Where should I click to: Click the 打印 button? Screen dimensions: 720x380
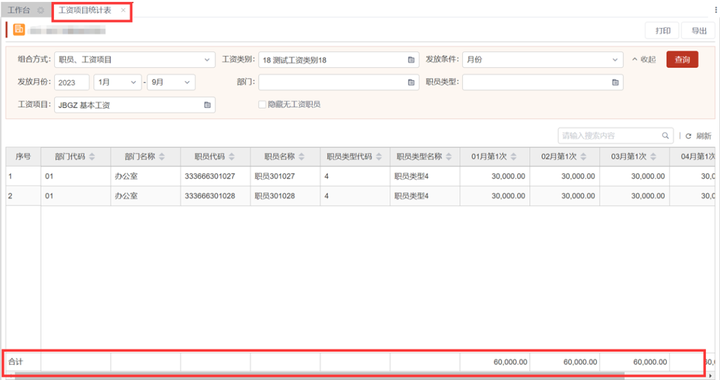tap(662, 31)
